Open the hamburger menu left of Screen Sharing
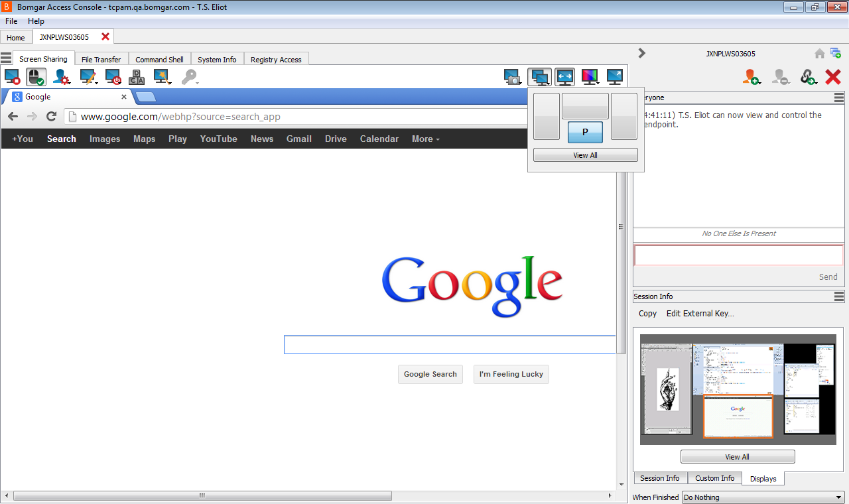The height and width of the screenshot is (504, 849). (6, 58)
